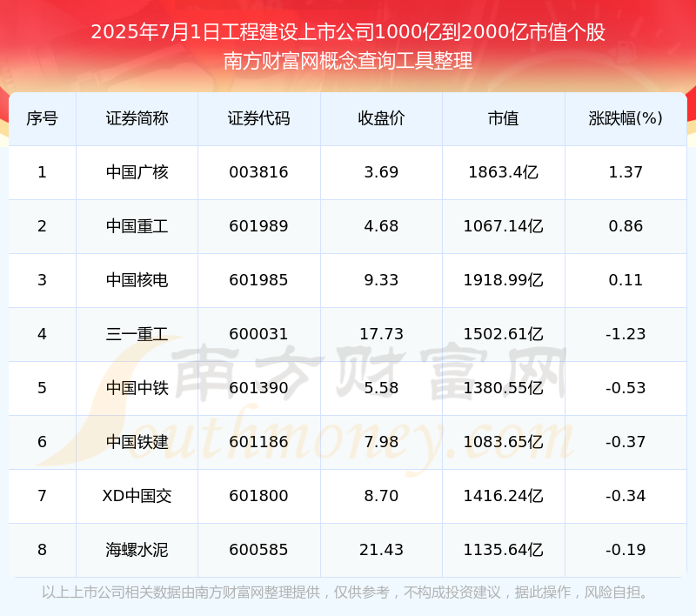696x616 pixels.
Task: Select the stock code "003816"
Action: click(258, 172)
